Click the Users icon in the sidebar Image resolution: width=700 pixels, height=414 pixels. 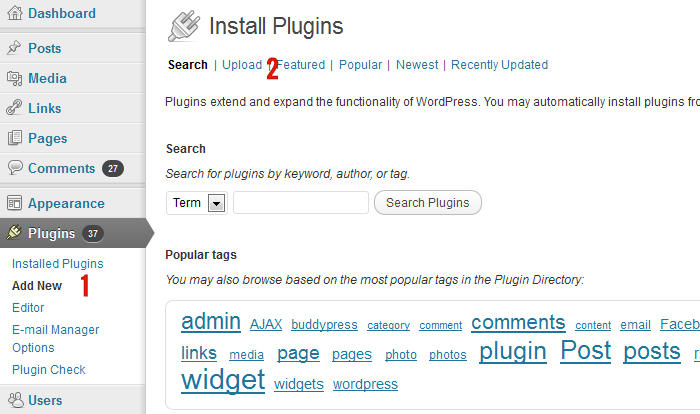tap(16, 400)
